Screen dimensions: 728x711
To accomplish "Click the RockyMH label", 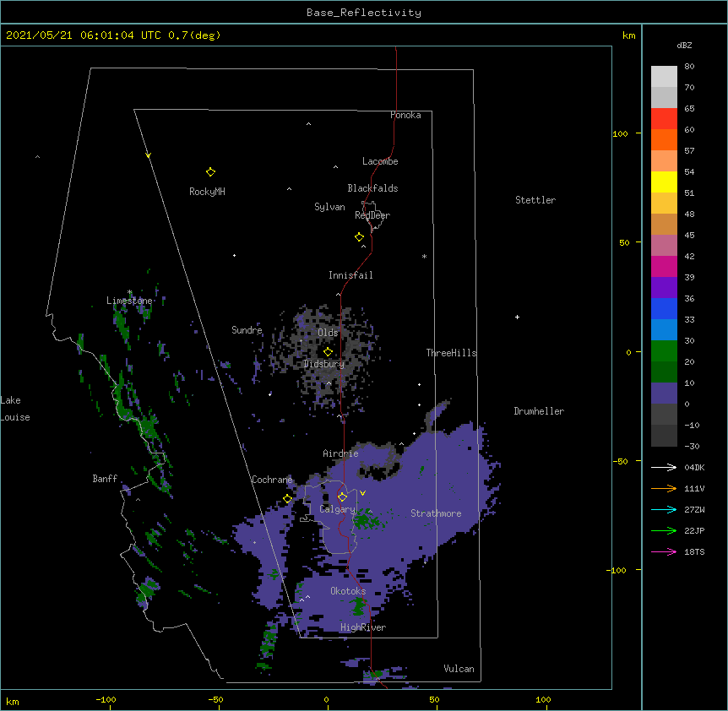I will 207,192.
